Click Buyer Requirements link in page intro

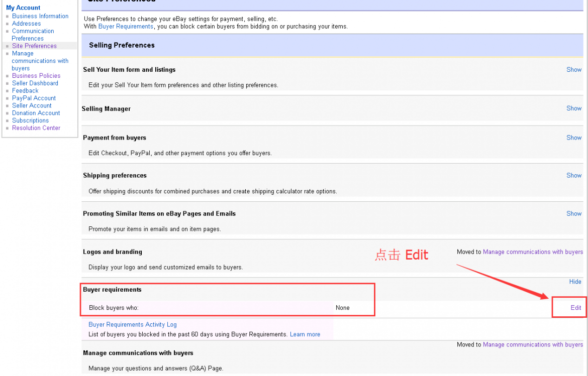click(126, 27)
